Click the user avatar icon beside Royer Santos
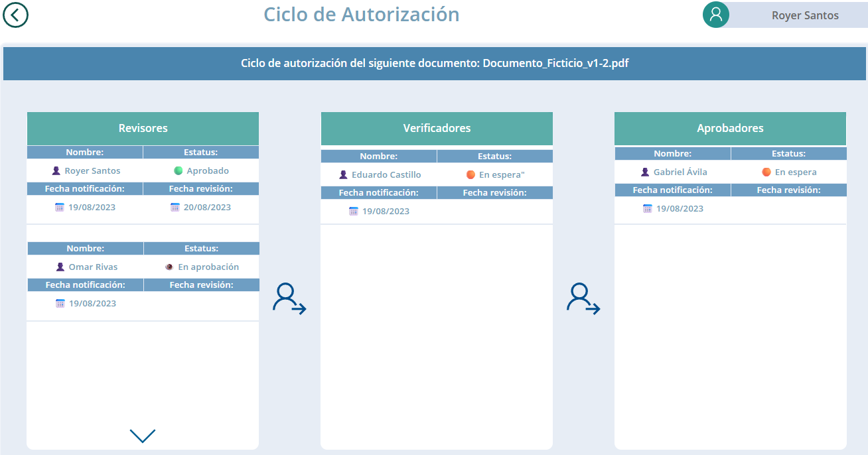Screen dimensions: 868x455 pos(716,15)
